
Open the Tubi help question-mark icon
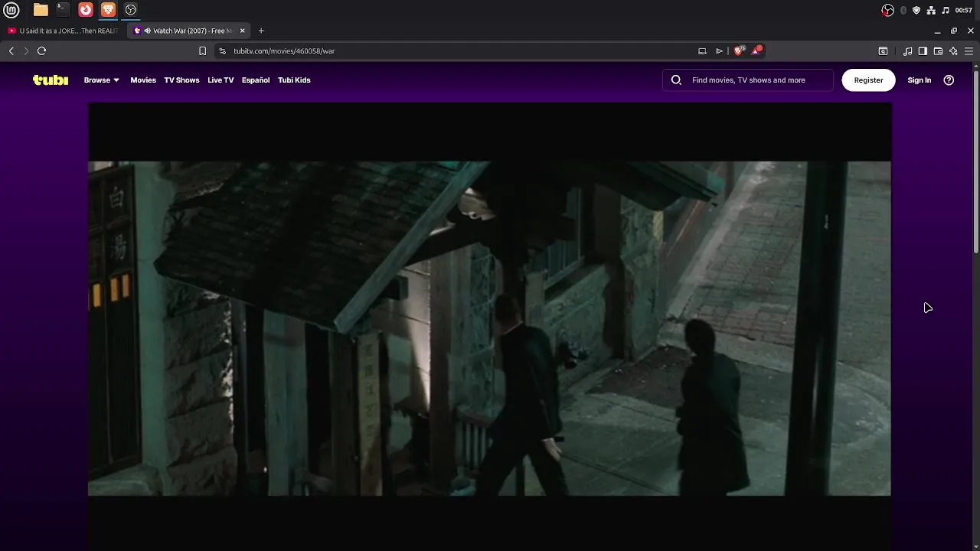click(949, 80)
